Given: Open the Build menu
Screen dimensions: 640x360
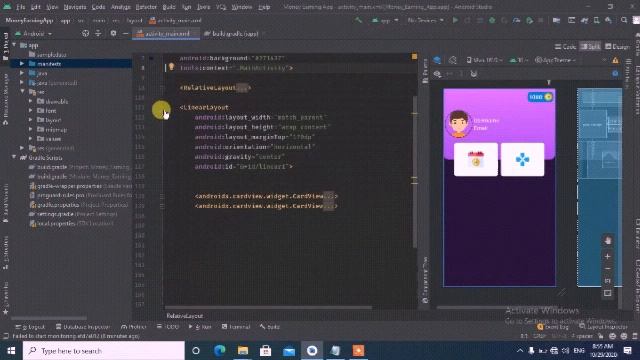Looking at the screenshot, I should coord(169,7).
